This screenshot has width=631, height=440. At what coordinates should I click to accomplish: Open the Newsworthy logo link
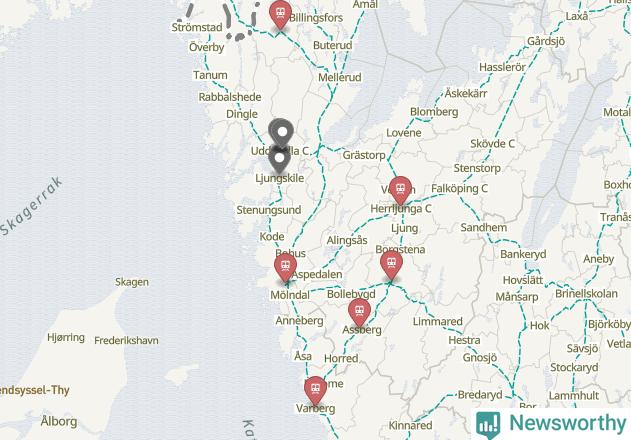(551, 424)
